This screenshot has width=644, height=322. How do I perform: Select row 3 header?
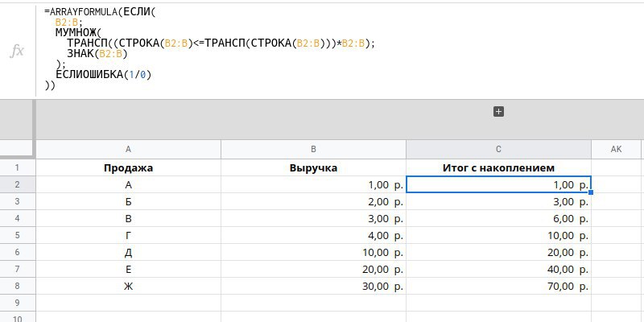coord(17,202)
